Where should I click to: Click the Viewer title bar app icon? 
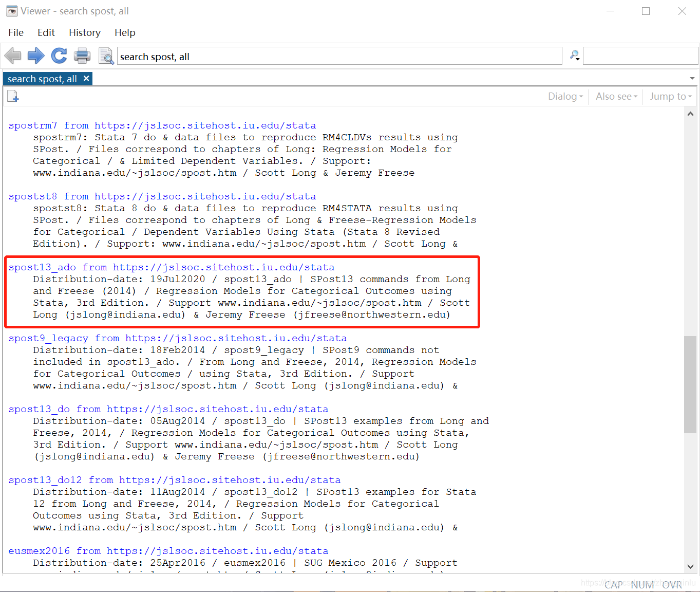click(x=11, y=11)
